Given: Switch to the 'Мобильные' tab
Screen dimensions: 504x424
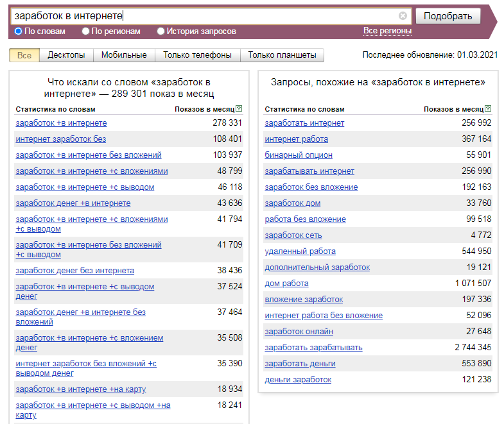Looking at the screenshot, I should [x=124, y=55].
